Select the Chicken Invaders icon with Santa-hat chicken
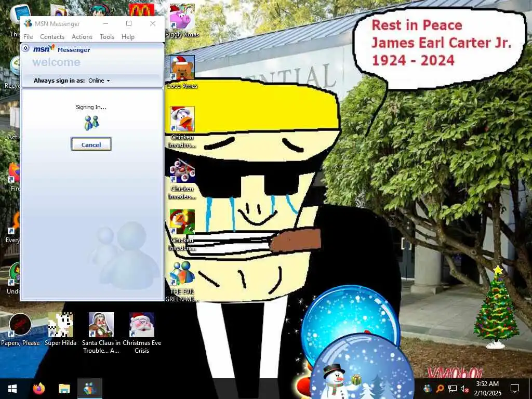The image size is (532, 399). pos(182,127)
